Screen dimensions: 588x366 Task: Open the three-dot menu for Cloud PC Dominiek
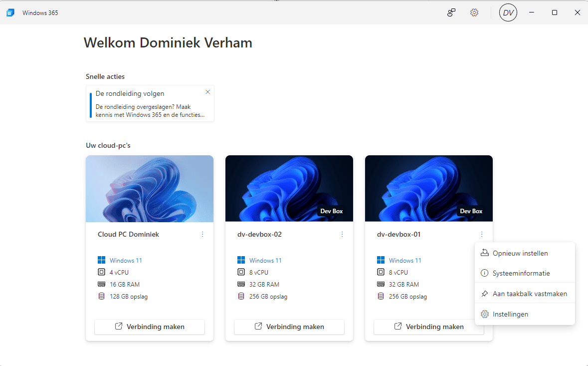pyautogui.click(x=202, y=234)
